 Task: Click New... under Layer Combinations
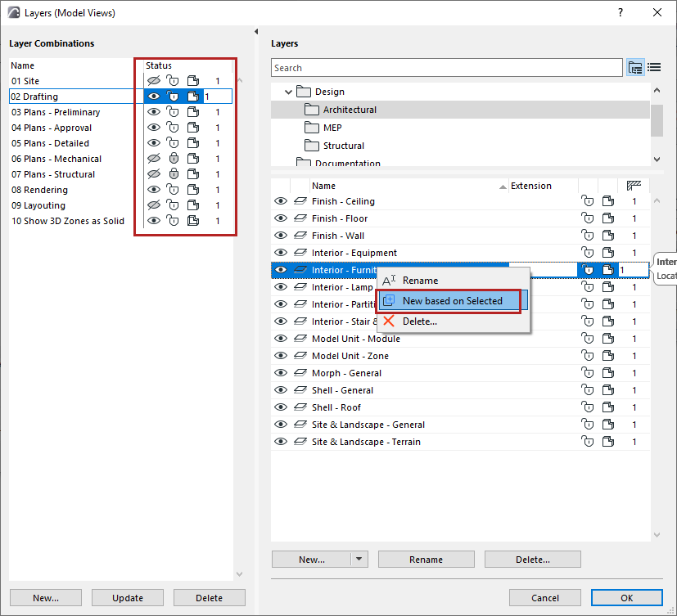46,598
